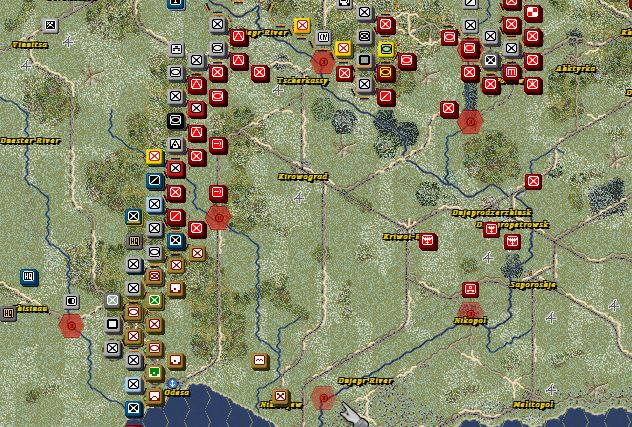Click the Achtyrka town label
632x427 pixels.
click(x=575, y=69)
